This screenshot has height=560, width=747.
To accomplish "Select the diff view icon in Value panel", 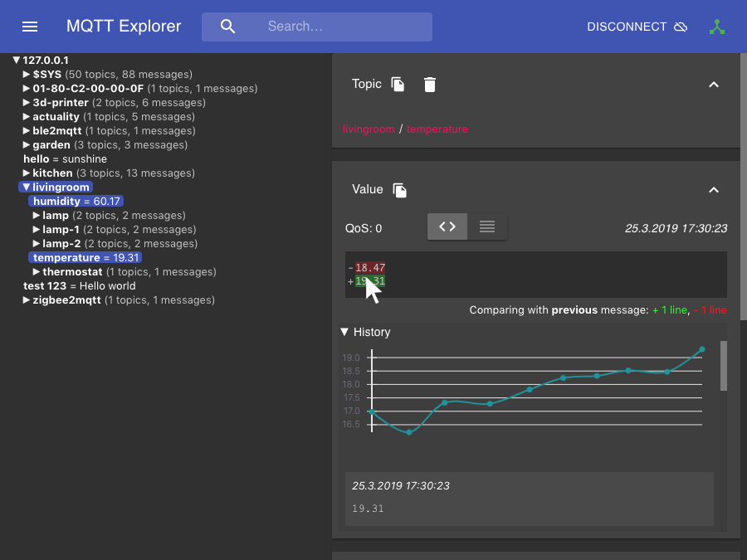I will coord(447,226).
